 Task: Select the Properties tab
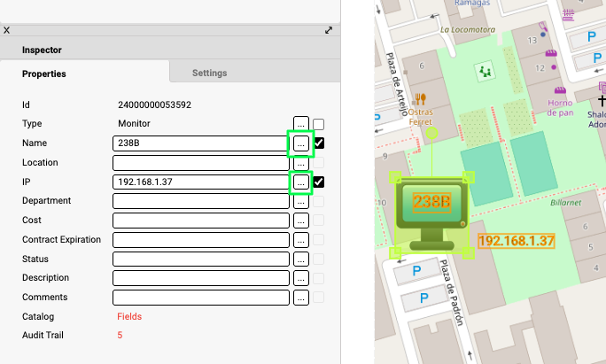(44, 74)
